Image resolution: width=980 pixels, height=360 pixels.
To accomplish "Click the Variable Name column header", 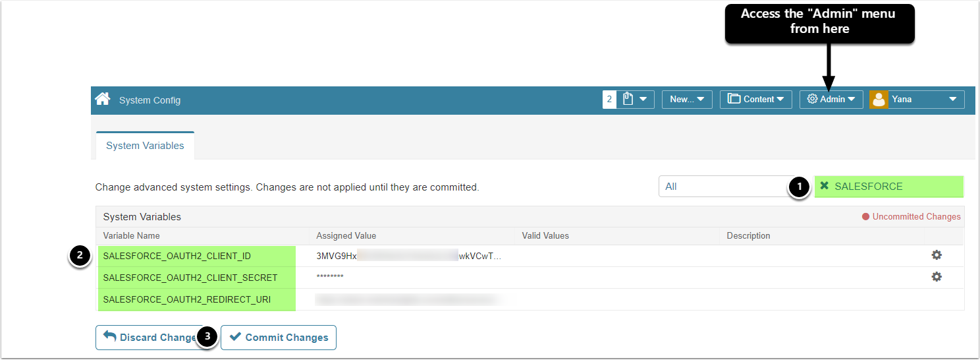I will 132,235.
